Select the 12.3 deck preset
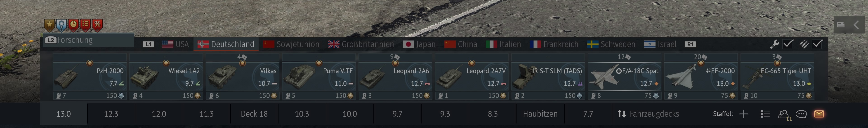Screen dimensions: 868x128 click(x=111, y=114)
